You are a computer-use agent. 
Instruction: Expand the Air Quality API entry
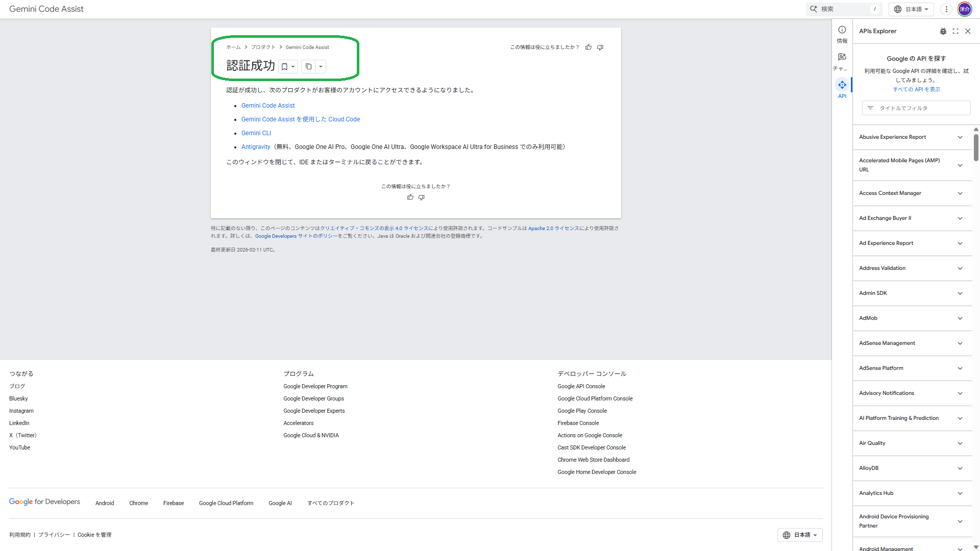pos(960,443)
